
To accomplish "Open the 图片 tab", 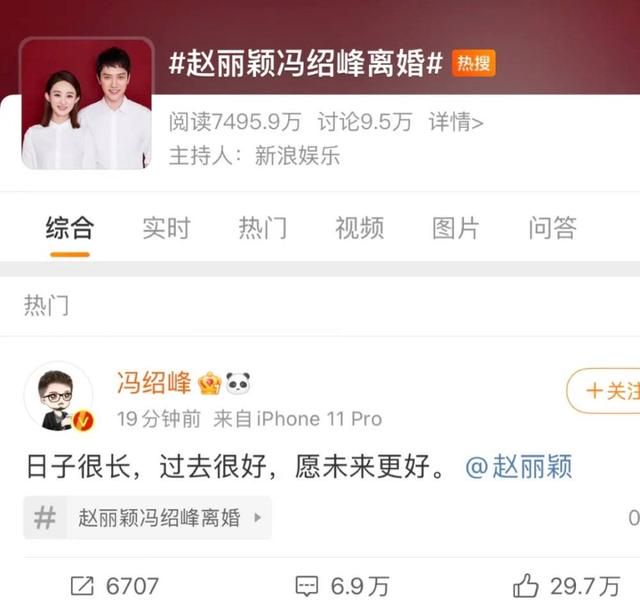I will pos(456,228).
